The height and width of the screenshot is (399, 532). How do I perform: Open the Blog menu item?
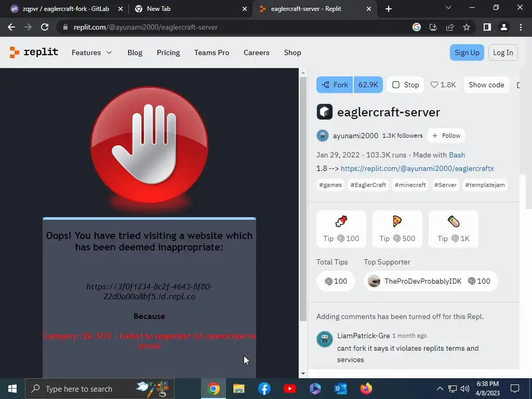pyautogui.click(x=135, y=52)
